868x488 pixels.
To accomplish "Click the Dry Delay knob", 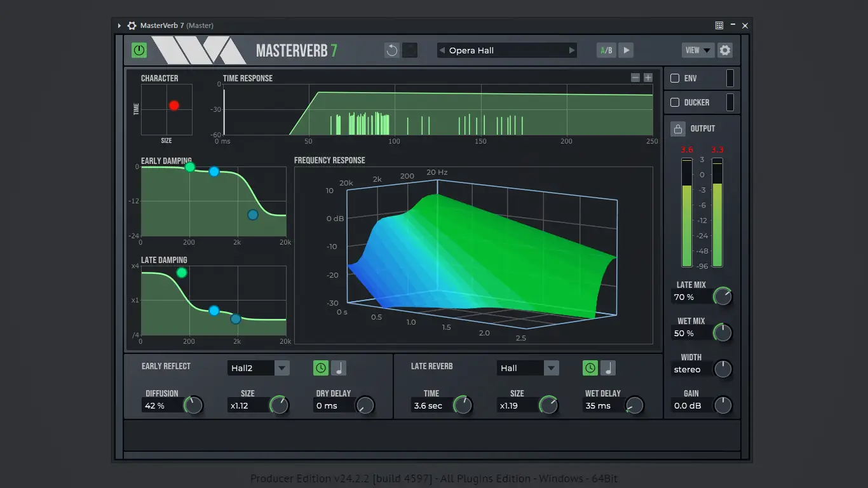I will tap(365, 405).
